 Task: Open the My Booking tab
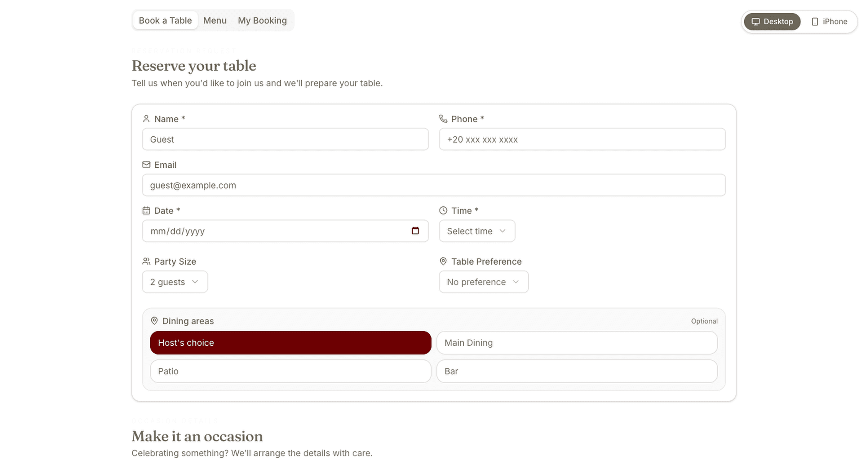pyautogui.click(x=262, y=20)
